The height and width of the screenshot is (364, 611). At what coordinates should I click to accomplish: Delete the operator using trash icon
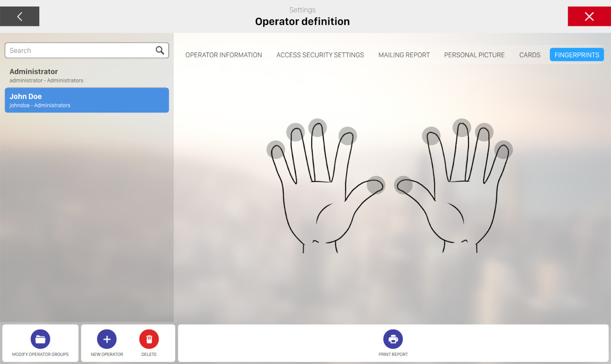(149, 339)
